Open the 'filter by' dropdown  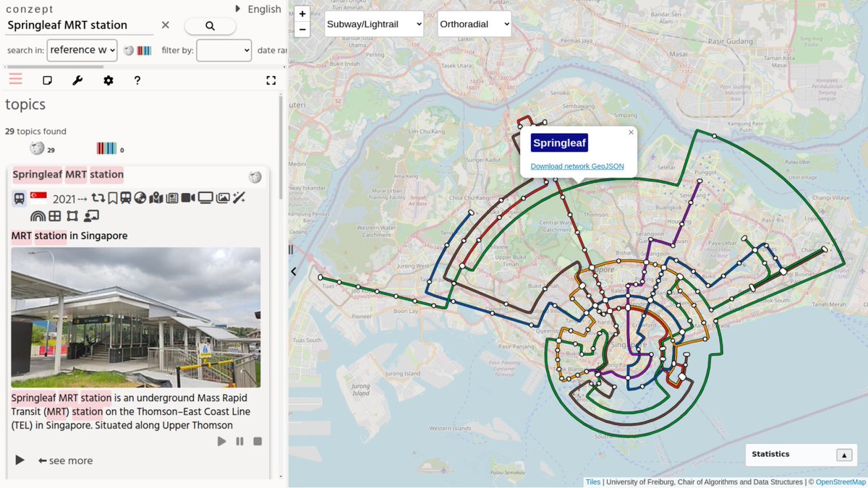coord(224,50)
